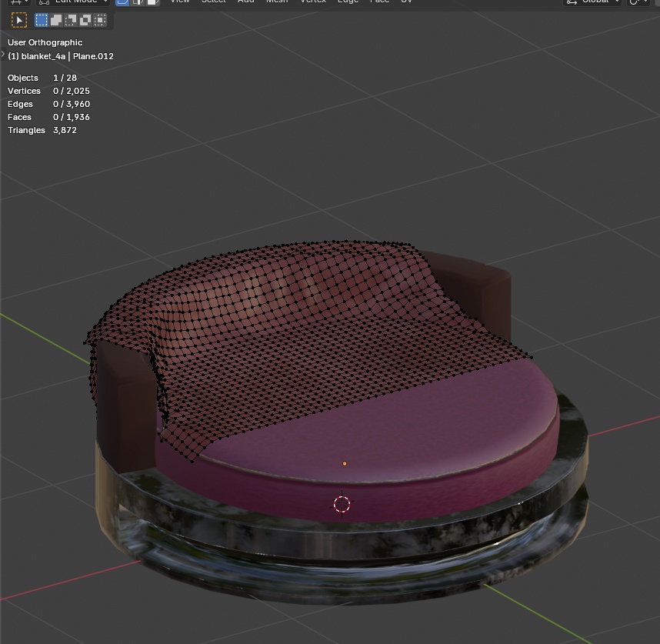Open the Select menu

[213, 2]
